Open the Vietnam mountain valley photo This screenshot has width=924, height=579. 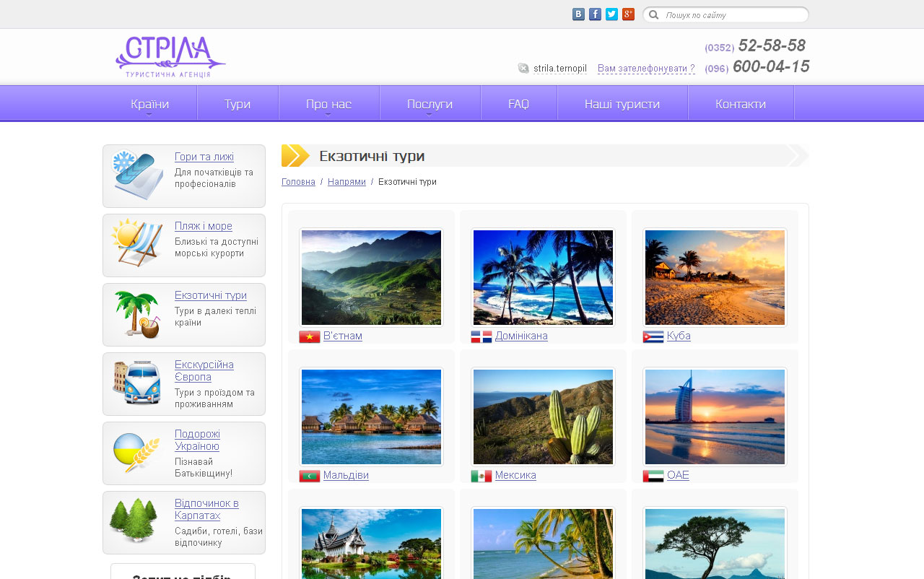[x=371, y=277]
